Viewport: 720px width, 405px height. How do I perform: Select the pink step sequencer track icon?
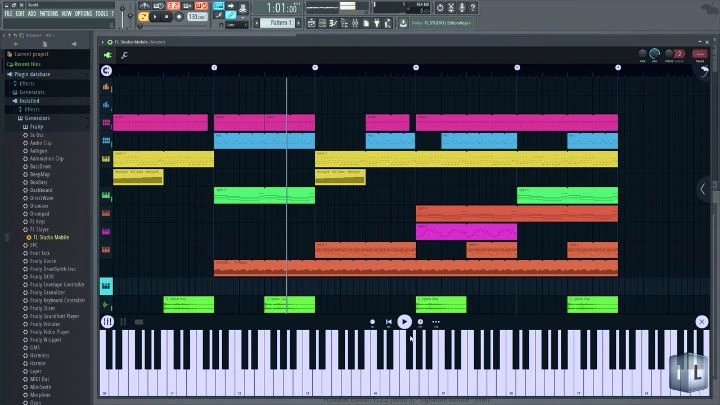(106, 123)
